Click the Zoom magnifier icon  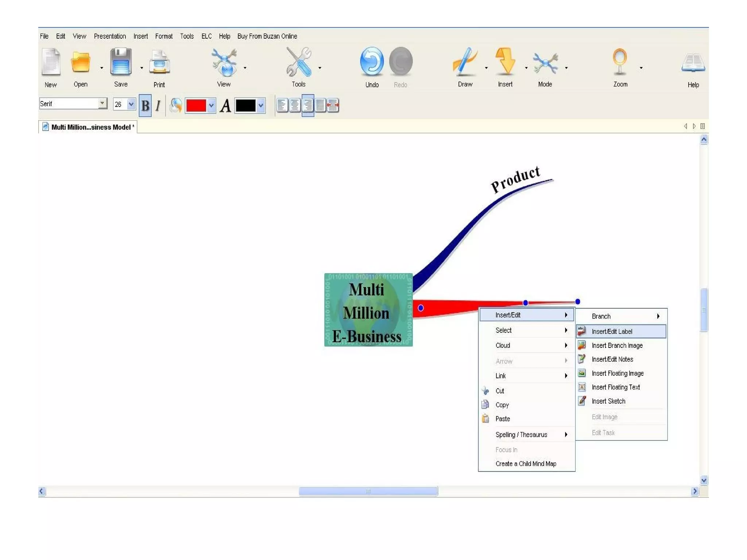(620, 62)
